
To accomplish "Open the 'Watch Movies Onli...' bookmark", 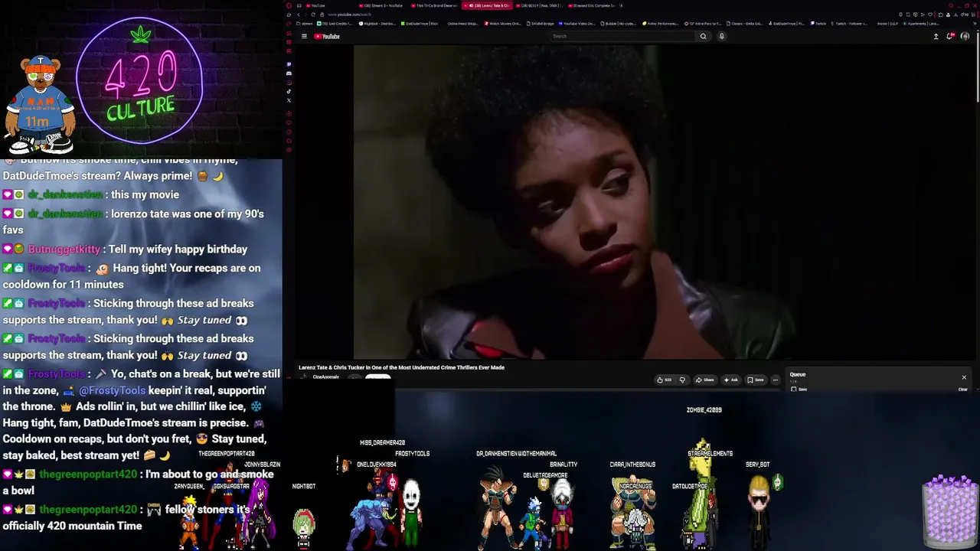I will tap(502, 24).
